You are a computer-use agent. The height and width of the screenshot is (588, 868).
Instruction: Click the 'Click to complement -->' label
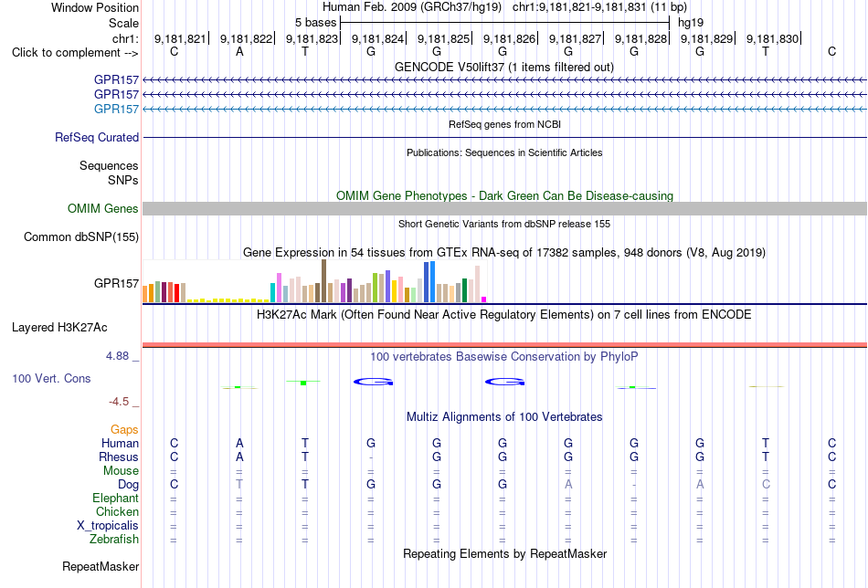[x=75, y=53]
